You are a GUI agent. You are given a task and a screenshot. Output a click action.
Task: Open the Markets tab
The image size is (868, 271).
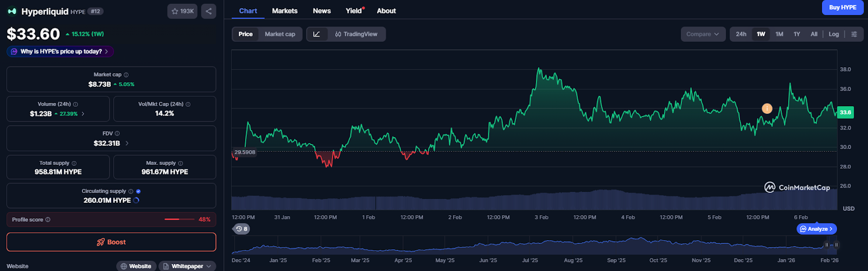285,11
